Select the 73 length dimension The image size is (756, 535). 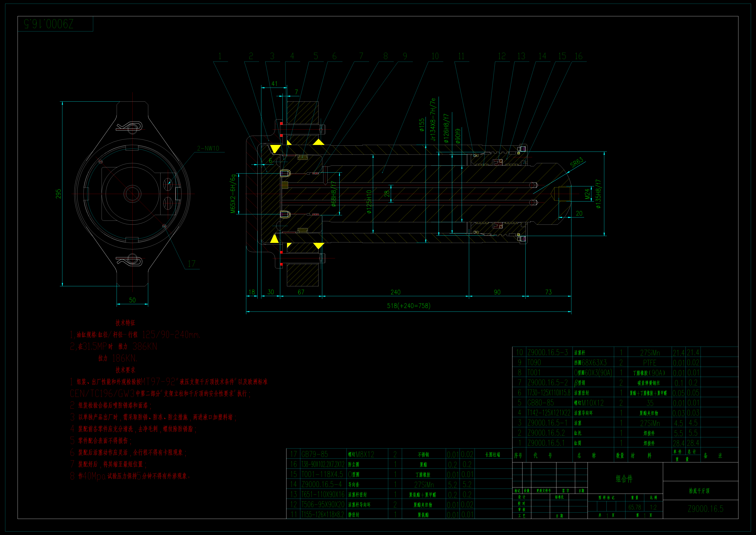(548, 292)
